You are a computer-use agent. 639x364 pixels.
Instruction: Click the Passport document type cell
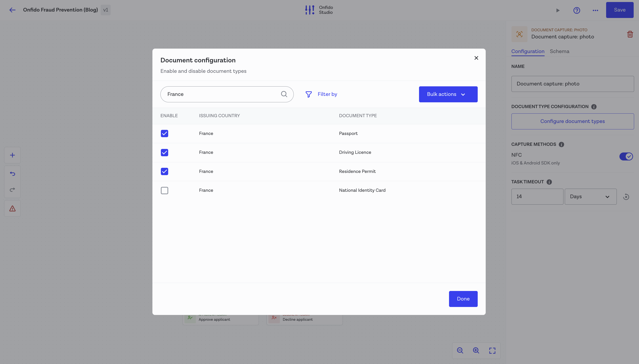pyautogui.click(x=348, y=133)
